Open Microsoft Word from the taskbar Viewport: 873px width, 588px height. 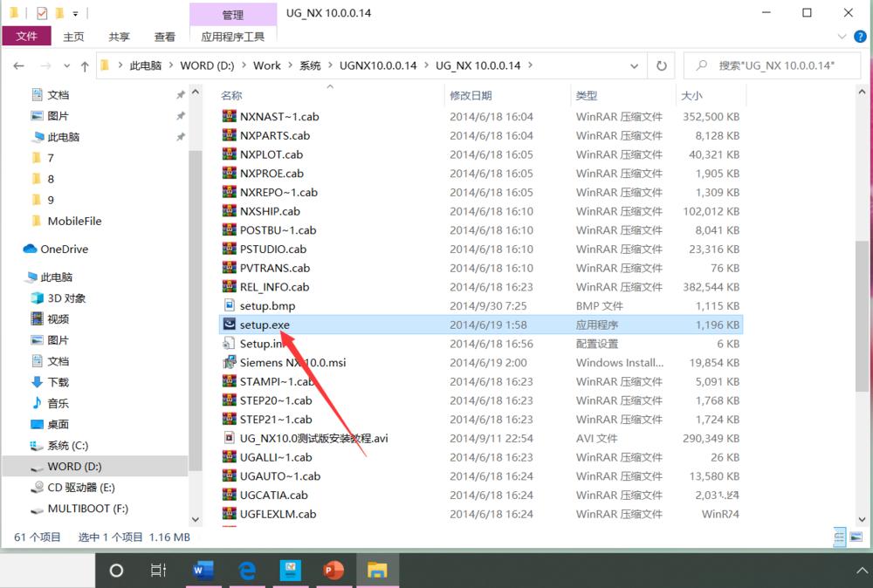(203, 571)
